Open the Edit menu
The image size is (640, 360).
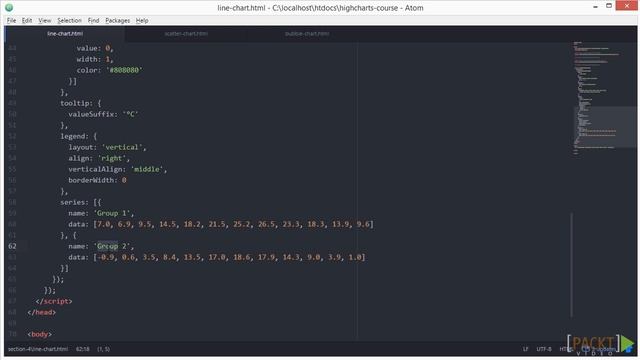click(x=27, y=20)
